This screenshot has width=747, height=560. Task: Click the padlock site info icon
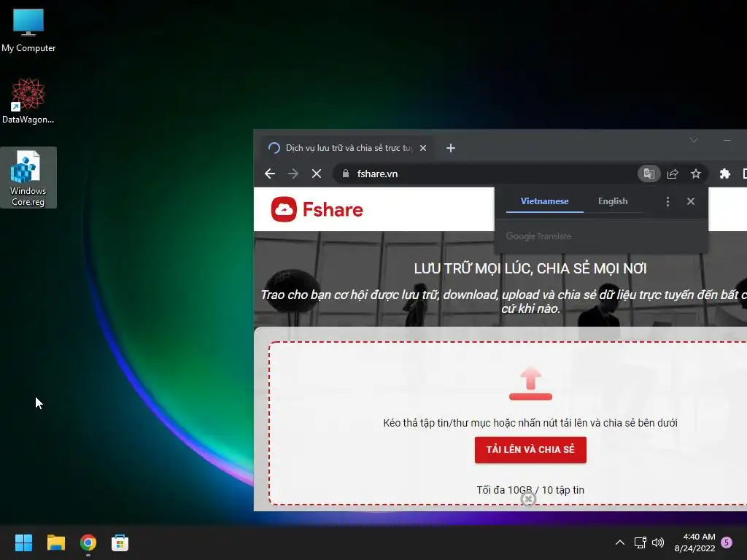[346, 174]
